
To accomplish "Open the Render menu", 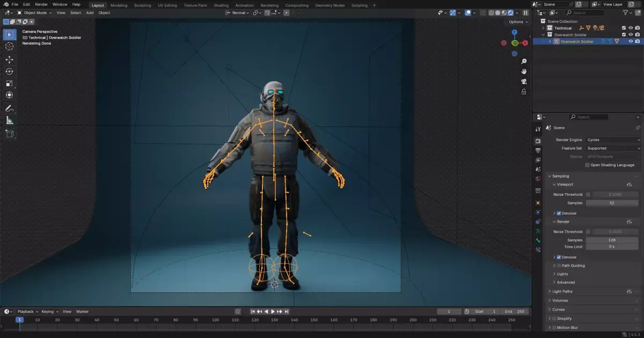I will (x=41, y=4).
